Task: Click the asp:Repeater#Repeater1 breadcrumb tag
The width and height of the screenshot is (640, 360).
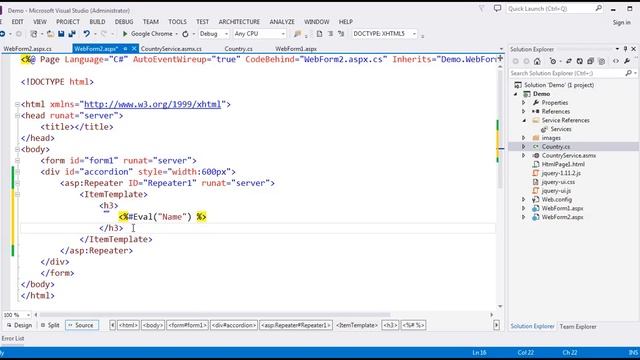Action: click(x=296, y=325)
